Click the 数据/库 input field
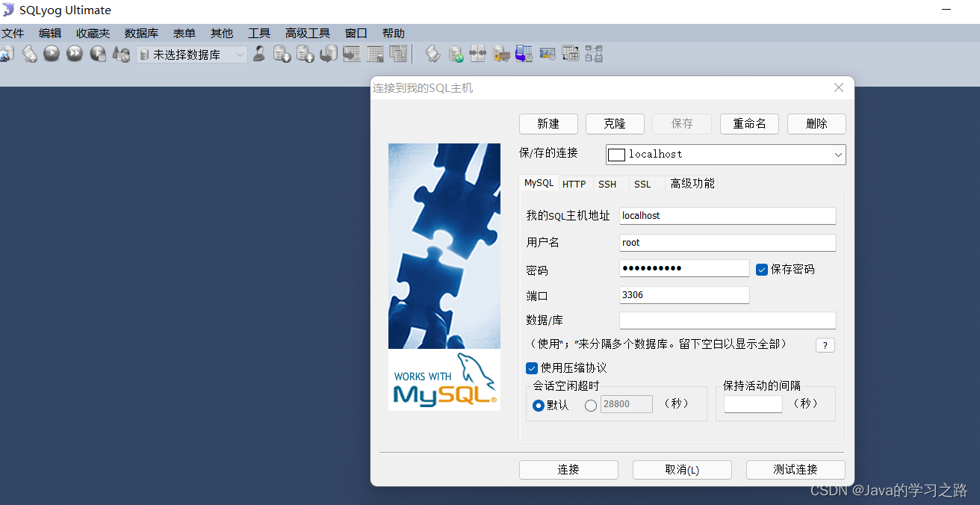This screenshot has height=505, width=980. 728,320
